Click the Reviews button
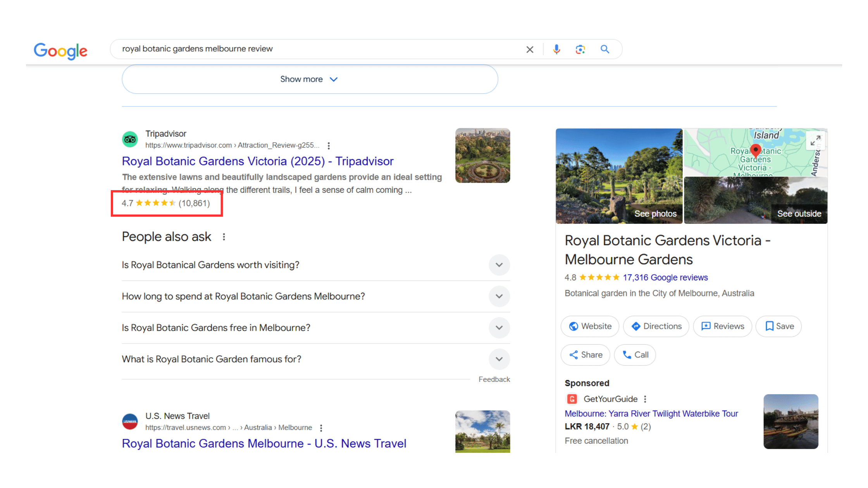 pyautogui.click(x=722, y=326)
